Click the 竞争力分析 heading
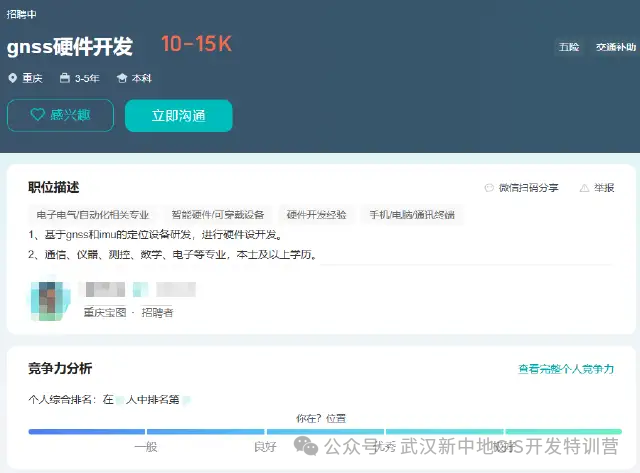 tap(60, 368)
